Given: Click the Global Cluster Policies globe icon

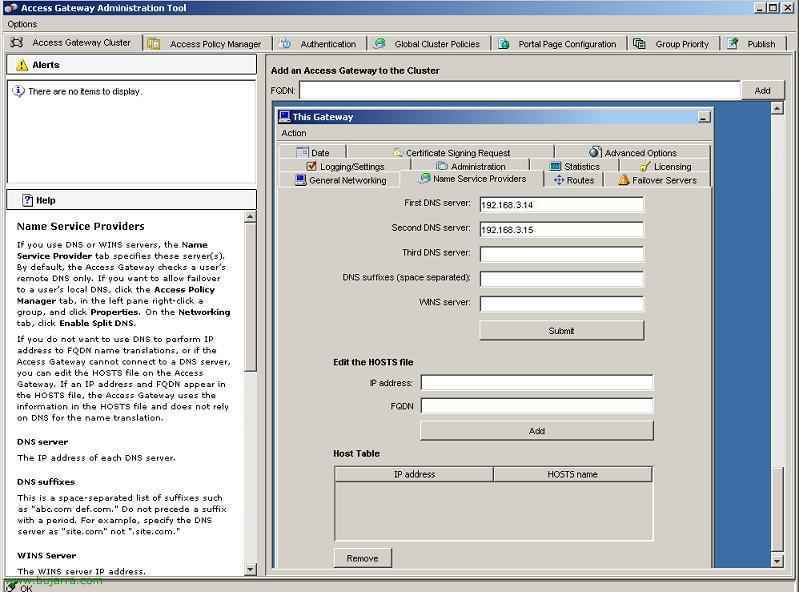Looking at the screenshot, I should 379,44.
